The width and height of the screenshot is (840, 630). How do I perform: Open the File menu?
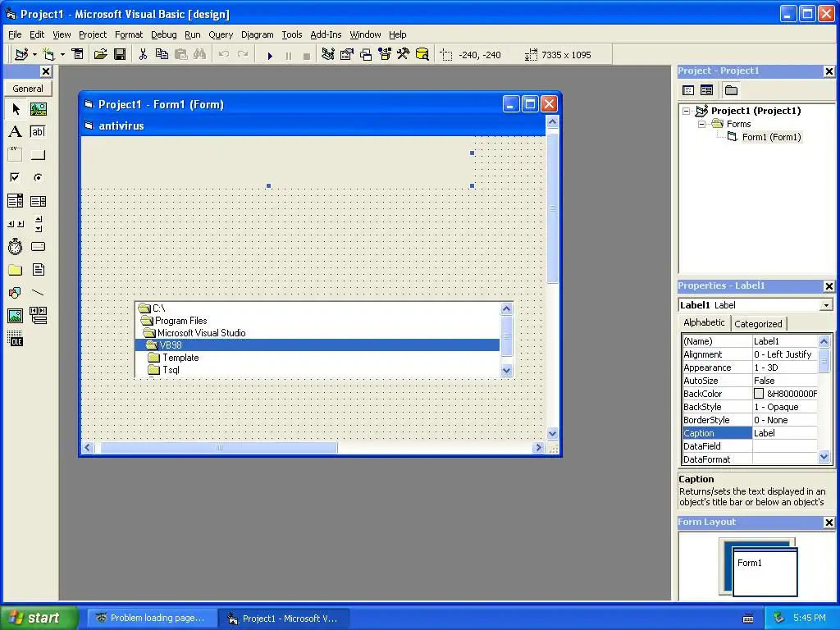click(15, 34)
